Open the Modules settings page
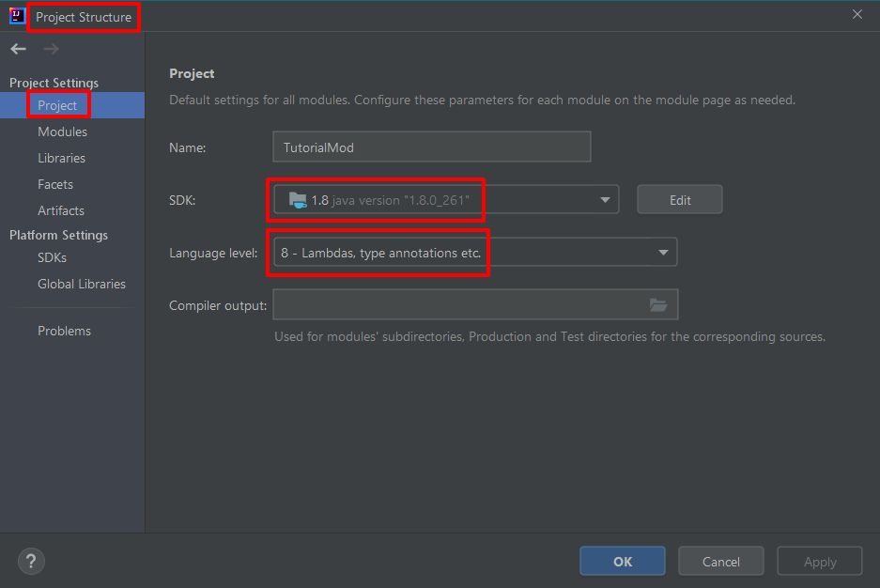The image size is (880, 588). [x=62, y=132]
